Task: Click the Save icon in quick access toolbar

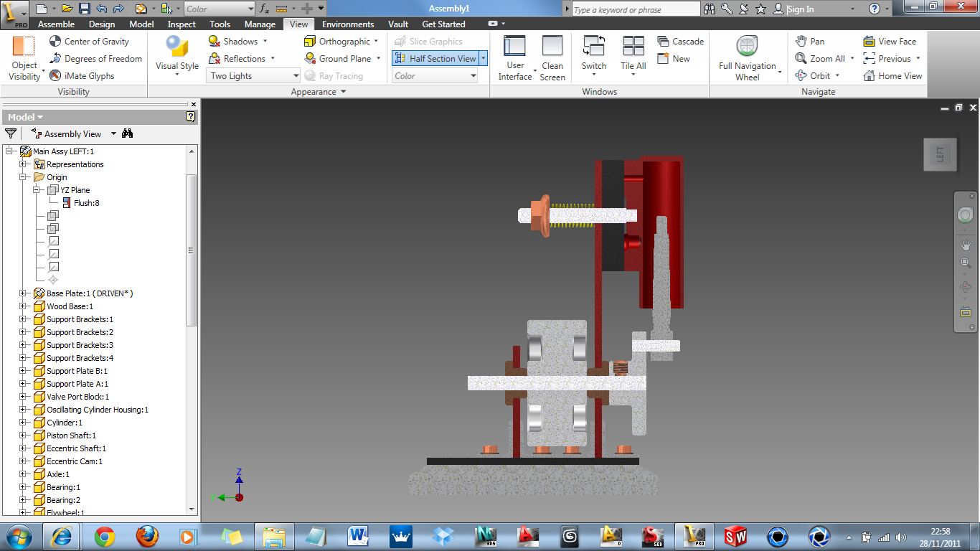Action: [85, 9]
